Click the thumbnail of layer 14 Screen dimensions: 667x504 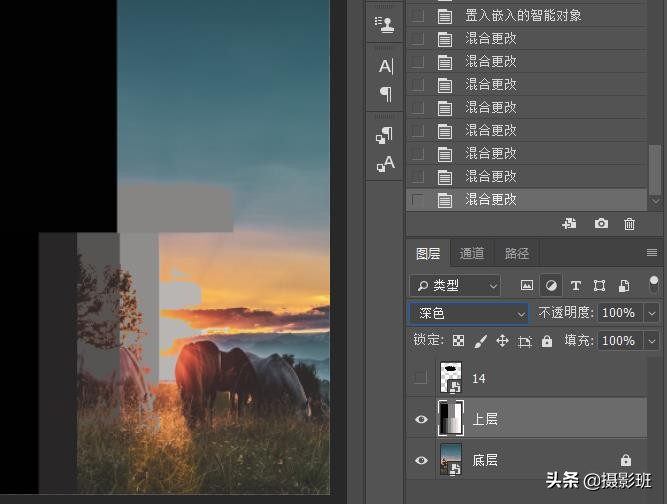click(x=450, y=377)
